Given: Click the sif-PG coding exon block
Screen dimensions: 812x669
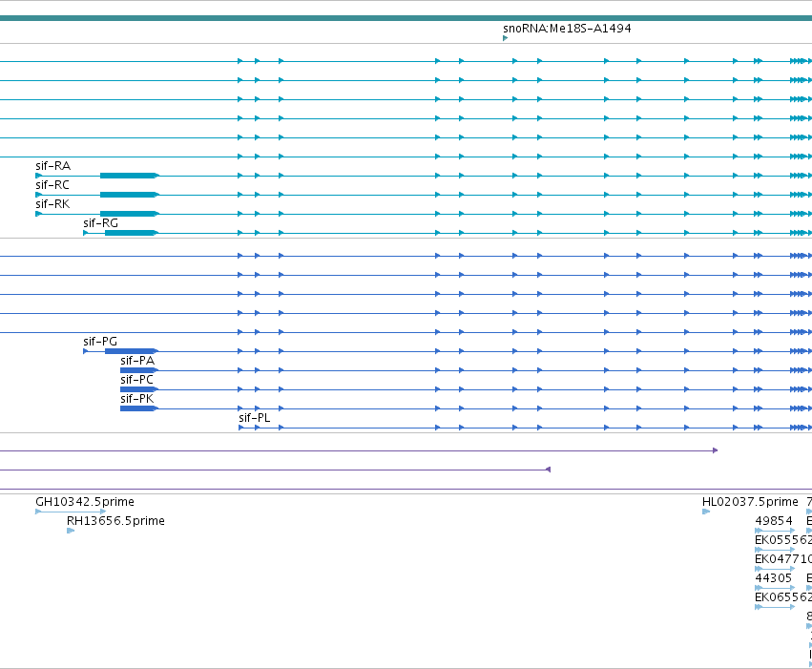Looking at the screenshot, I should tap(131, 351).
